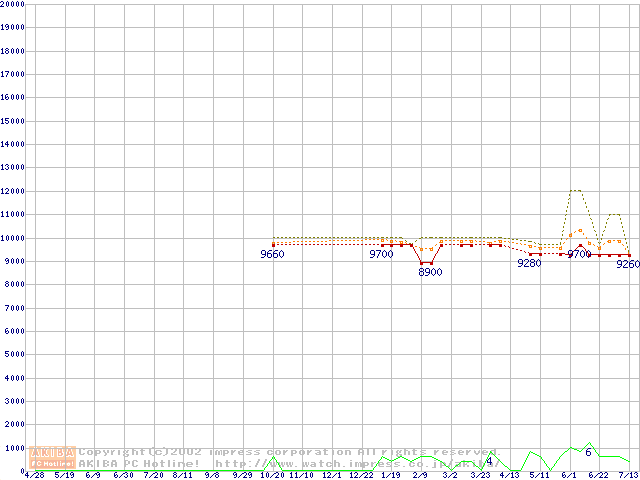Click the highest-price line peak near 12000
This screenshot has width=640, height=480.
pyautogui.click(x=575, y=190)
